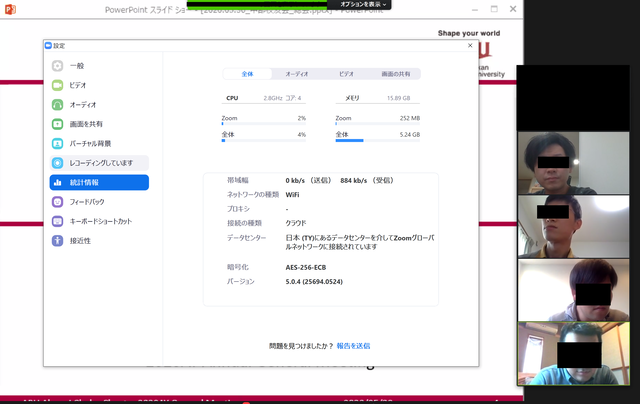Viewport: 640px width, 404px height.
Task: Open the フィードバック smiley icon
Action: point(58,202)
